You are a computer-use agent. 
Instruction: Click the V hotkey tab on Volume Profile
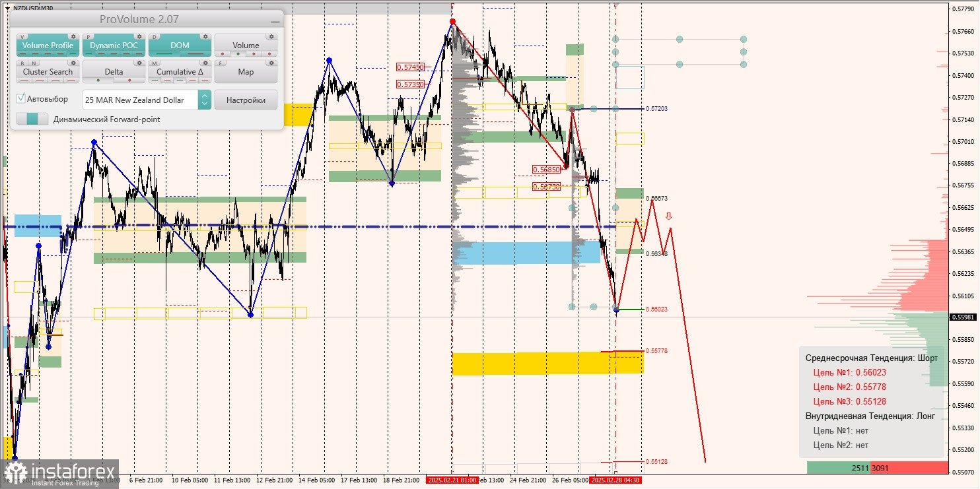tap(22, 37)
